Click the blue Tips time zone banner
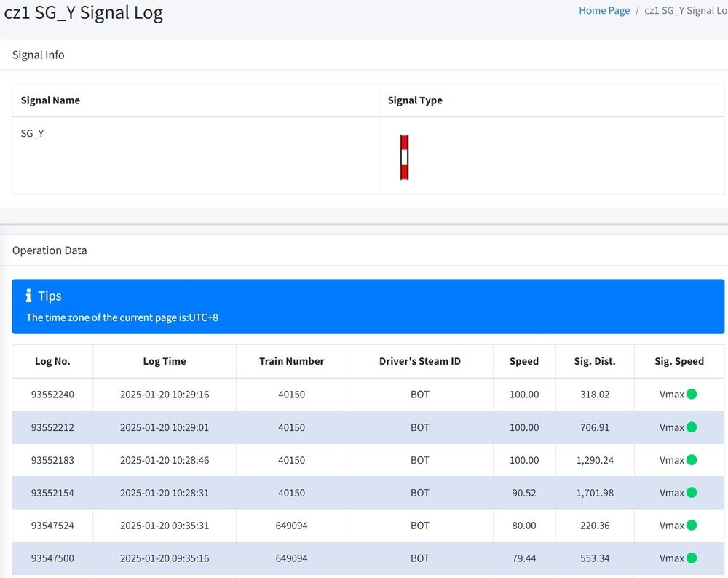Viewport: 728px width, 578px height. [368, 306]
